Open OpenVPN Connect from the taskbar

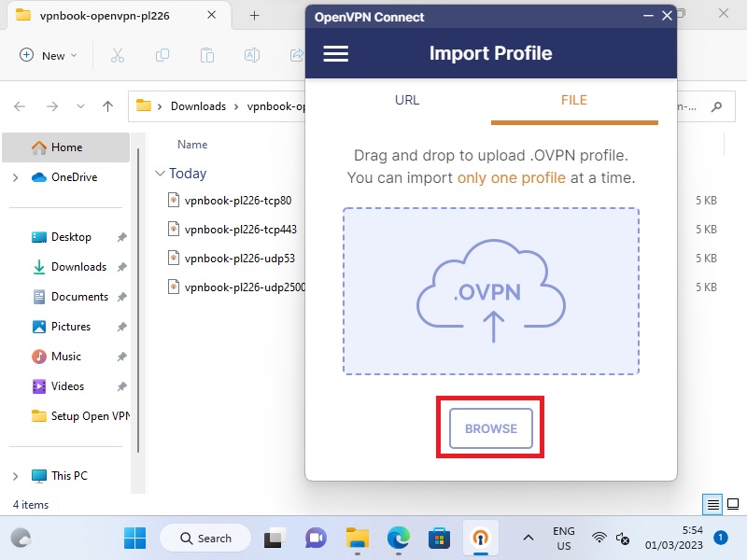click(x=481, y=539)
